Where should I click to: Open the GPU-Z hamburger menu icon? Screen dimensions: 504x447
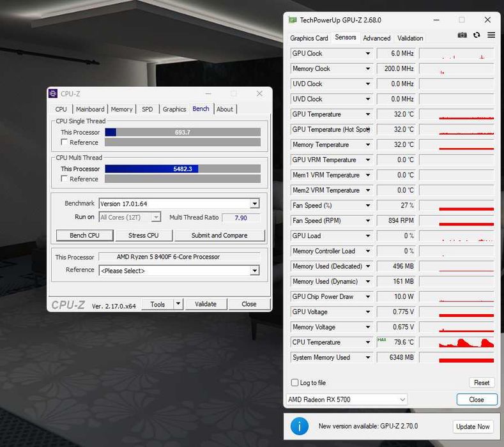(x=491, y=35)
